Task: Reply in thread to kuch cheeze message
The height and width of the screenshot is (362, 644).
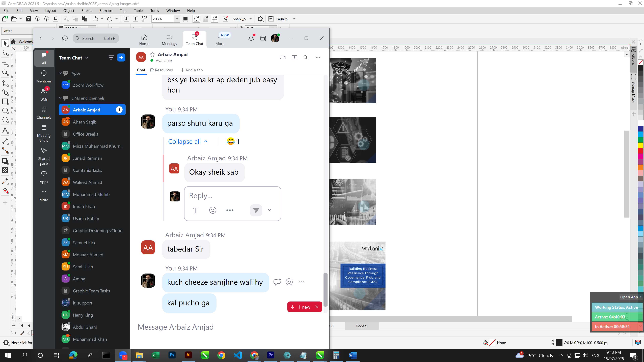Action: pos(277,282)
